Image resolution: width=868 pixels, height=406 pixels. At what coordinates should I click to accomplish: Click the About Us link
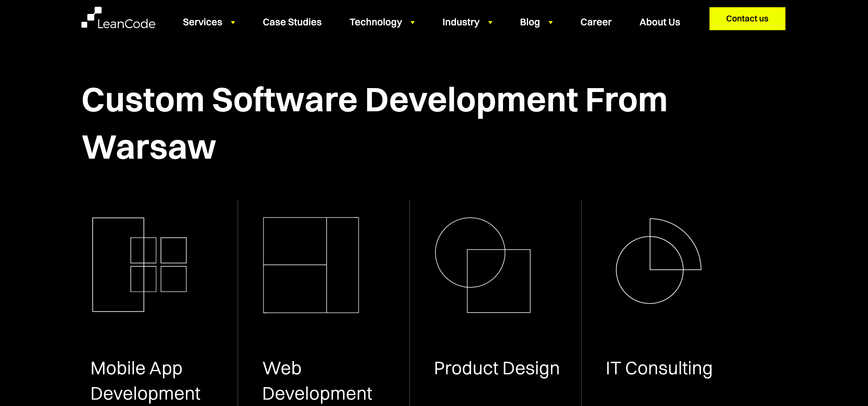pos(660,22)
